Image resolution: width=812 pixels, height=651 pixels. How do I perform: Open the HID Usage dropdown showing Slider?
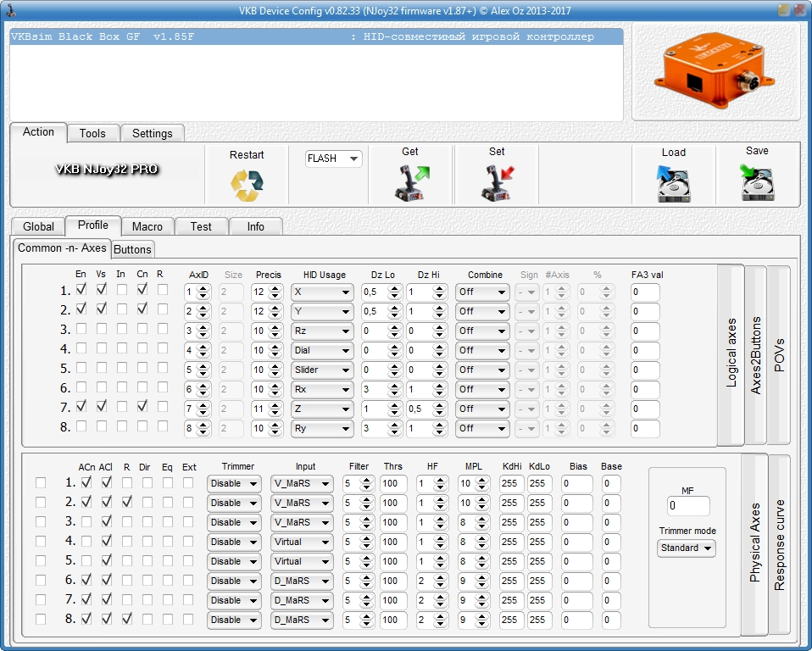pyautogui.click(x=322, y=370)
